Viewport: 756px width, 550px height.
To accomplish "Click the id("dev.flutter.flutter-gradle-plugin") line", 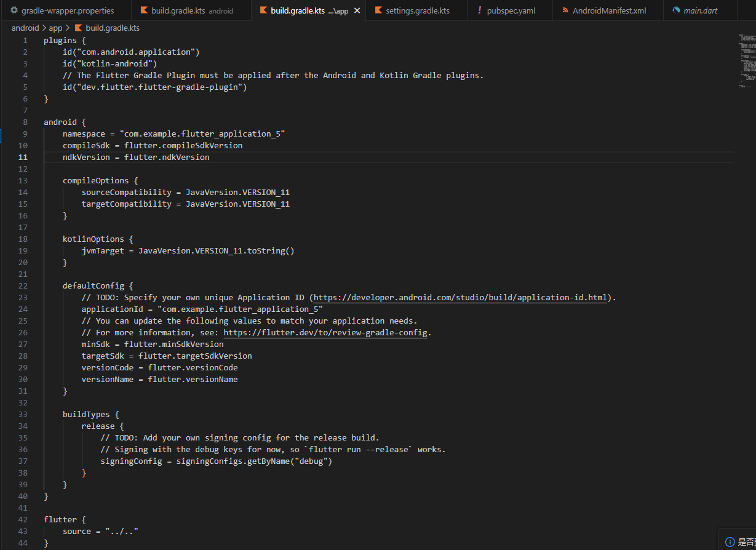I will [155, 87].
